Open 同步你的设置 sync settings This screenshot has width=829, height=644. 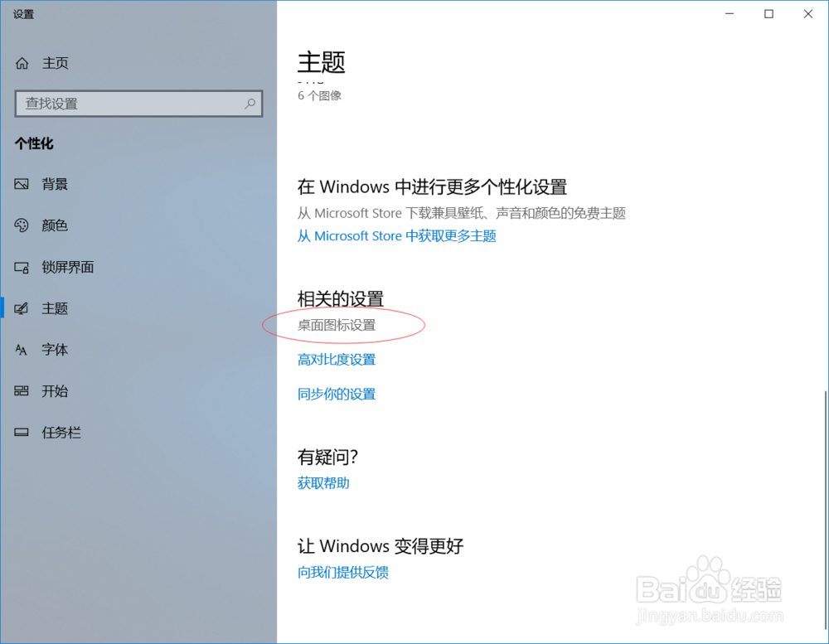[x=336, y=394]
